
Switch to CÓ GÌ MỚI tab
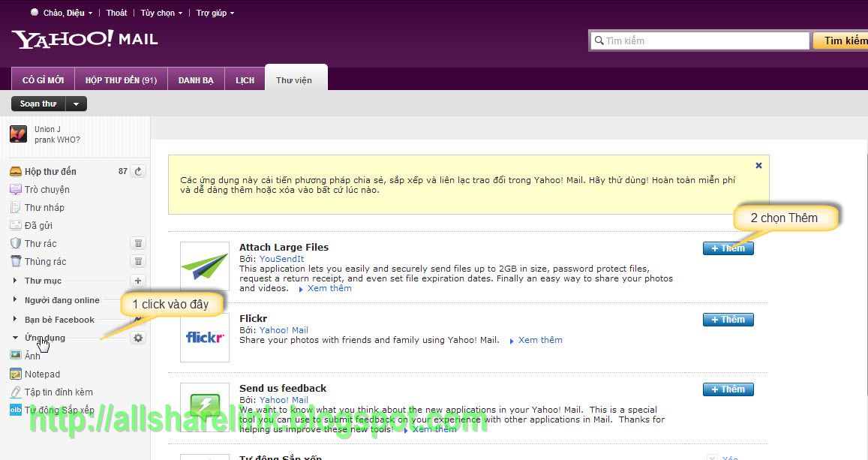[44, 80]
